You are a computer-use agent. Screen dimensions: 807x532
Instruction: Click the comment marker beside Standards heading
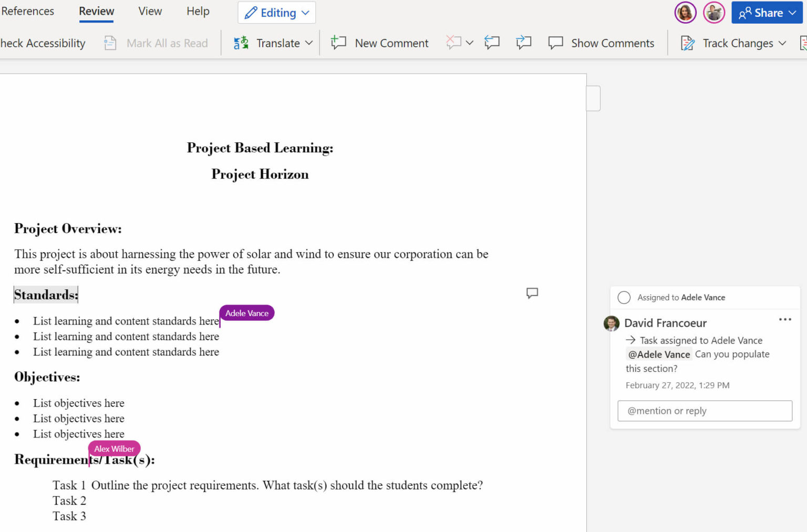coord(532,293)
